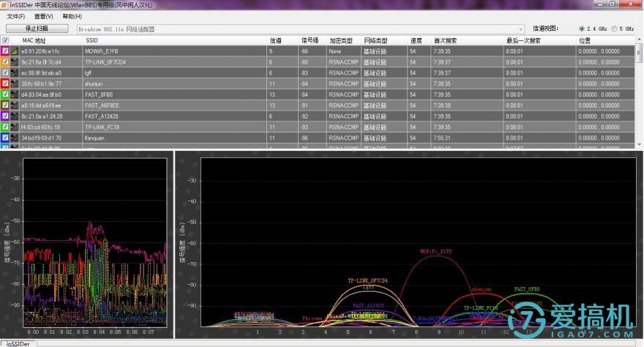Uncheck the FAST_A6F9EE network checkbox
The height and width of the screenshot is (347, 644).
click(x=5, y=105)
